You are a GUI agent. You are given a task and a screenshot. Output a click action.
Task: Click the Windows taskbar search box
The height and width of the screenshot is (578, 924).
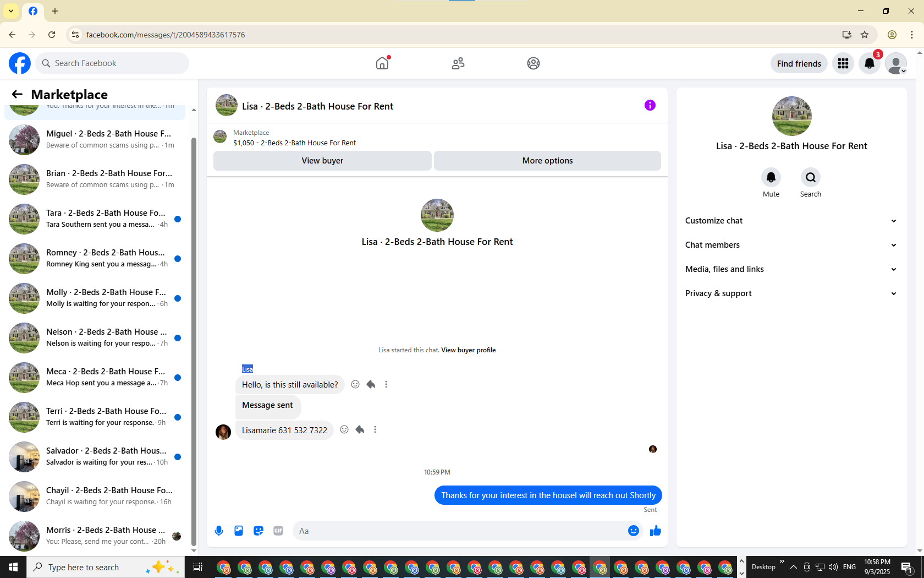tap(106, 567)
